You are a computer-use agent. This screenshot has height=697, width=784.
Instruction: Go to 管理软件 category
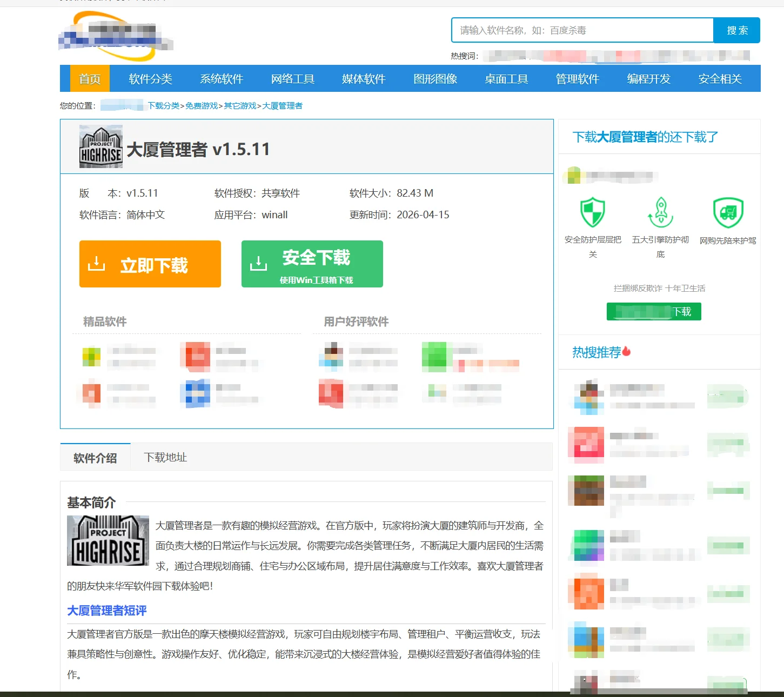pyautogui.click(x=578, y=79)
